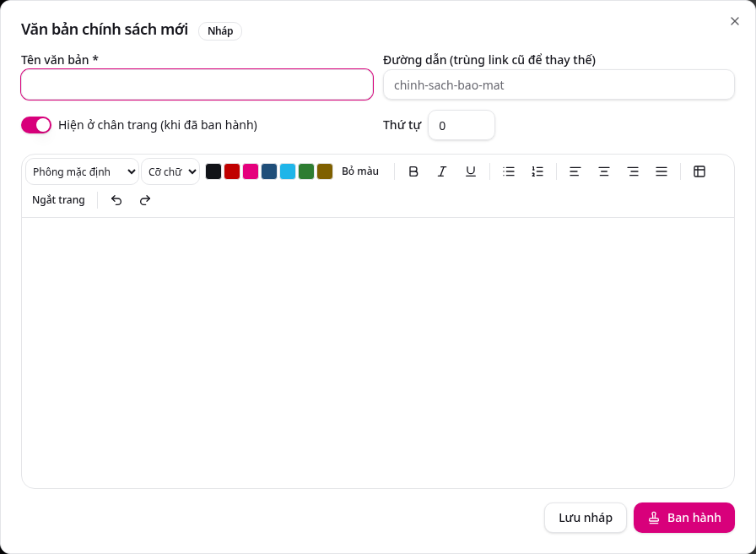Focus the Thứ tự number field
The width and height of the screenshot is (756, 554).
tap(462, 126)
